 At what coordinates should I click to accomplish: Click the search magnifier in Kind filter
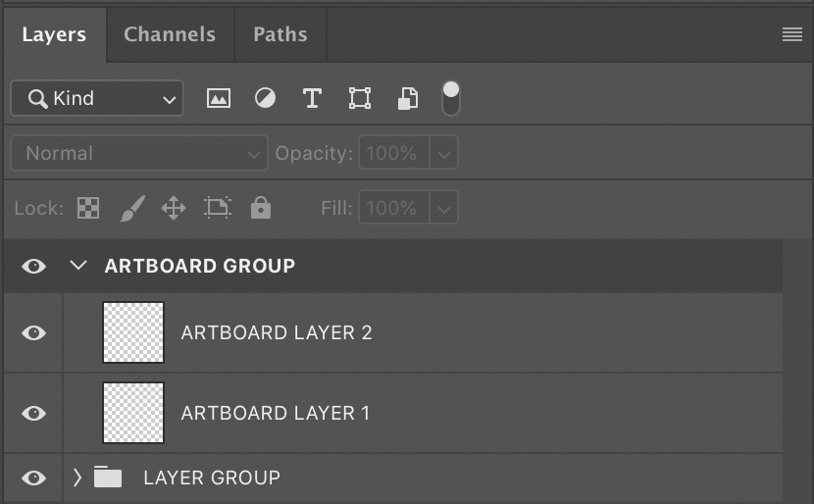[37, 98]
